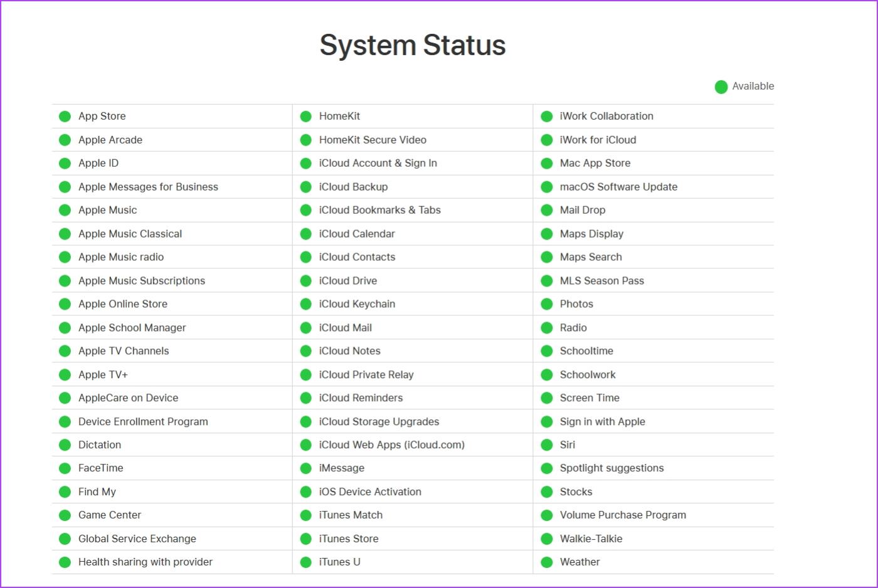Click the iCloud Private Relay text

coord(366,375)
